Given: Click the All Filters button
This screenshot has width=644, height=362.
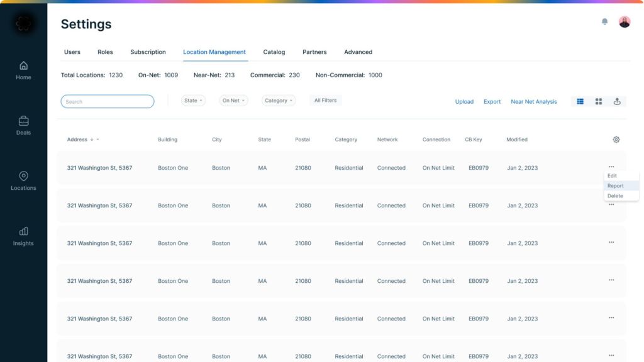Looking at the screenshot, I should [x=325, y=101].
